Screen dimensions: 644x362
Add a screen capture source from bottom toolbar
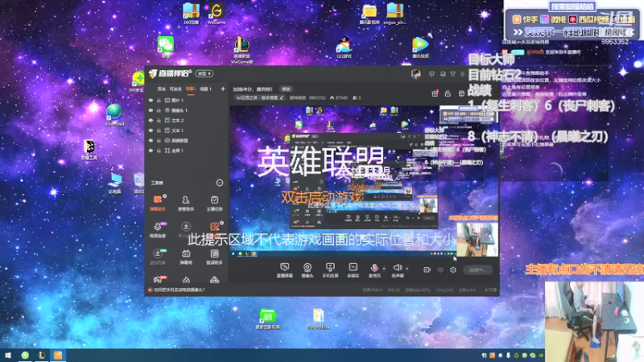pyautogui.click(x=285, y=270)
